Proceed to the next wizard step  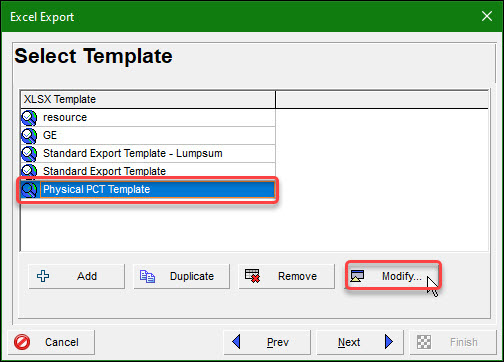pyautogui.click(x=360, y=342)
